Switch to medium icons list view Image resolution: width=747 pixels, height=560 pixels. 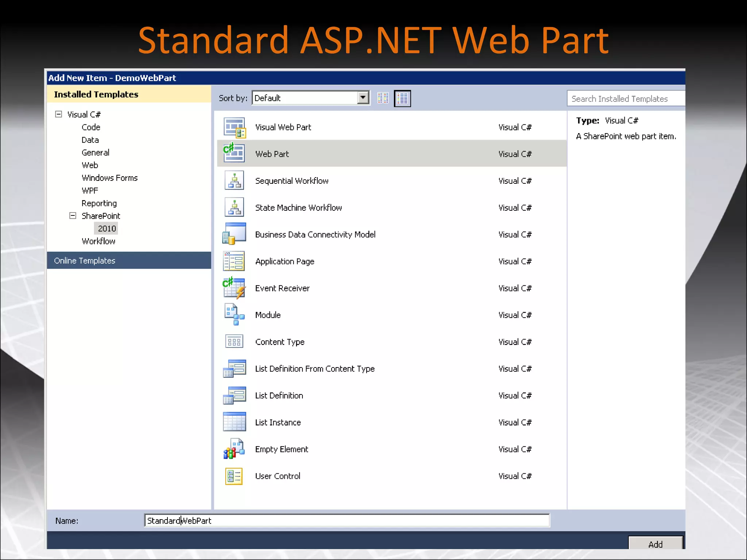402,98
